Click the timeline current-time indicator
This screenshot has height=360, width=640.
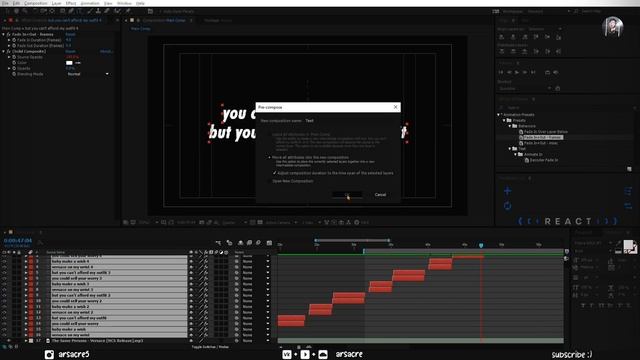[481, 245]
